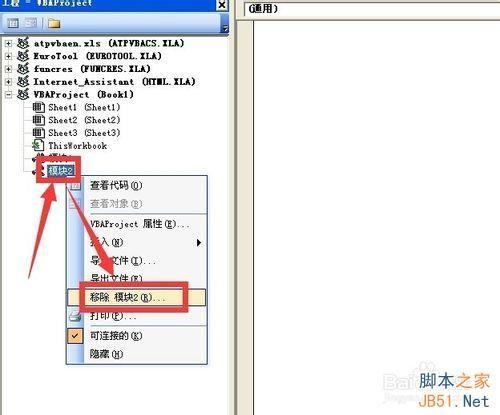Select the 模块2 module tree item

(x=60, y=171)
